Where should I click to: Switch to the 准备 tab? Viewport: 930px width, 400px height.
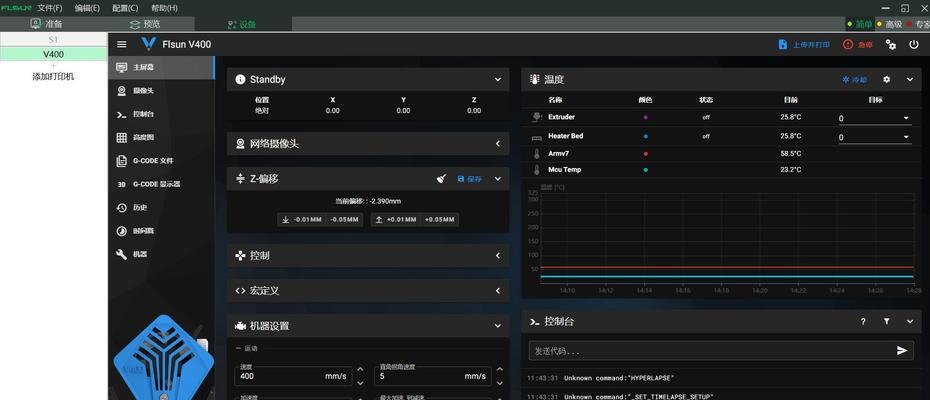[x=48, y=24]
